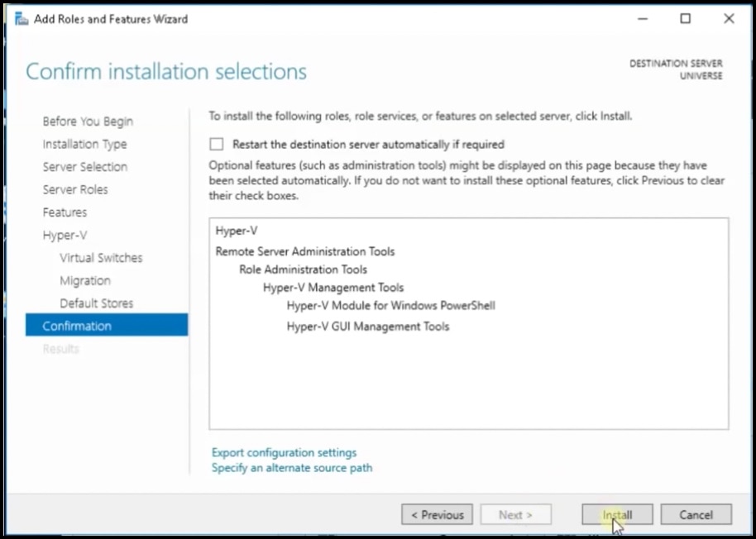Select Remote Server Administration Tools entry
This screenshot has width=756, height=539.
[305, 251]
